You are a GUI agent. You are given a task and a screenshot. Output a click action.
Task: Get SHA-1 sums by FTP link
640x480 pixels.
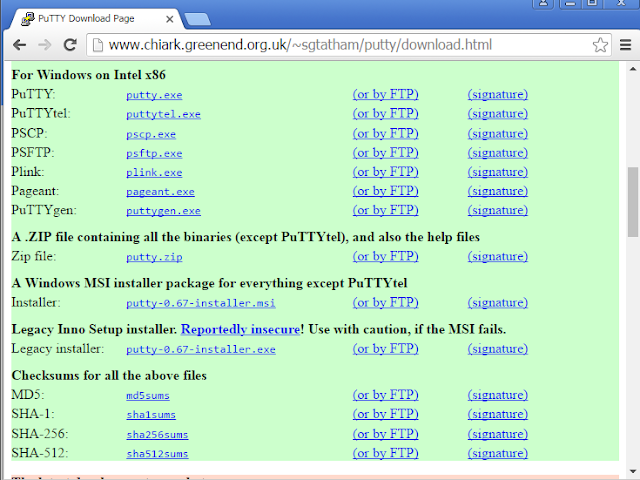386,414
